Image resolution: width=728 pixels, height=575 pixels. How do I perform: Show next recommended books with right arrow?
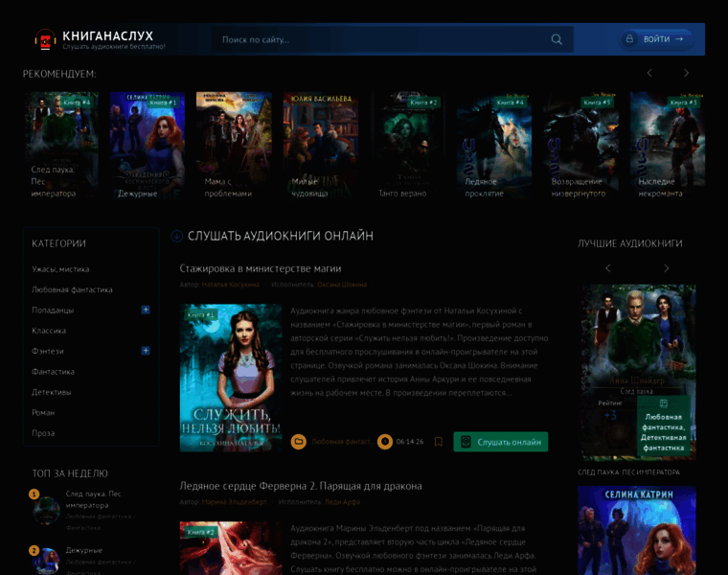click(686, 73)
